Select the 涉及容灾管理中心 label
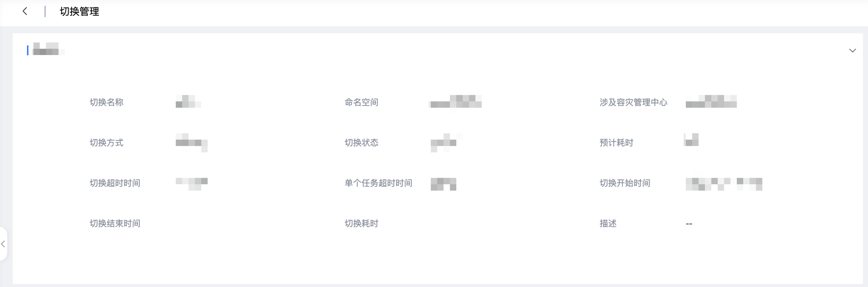The width and height of the screenshot is (868, 287). coord(633,102)
